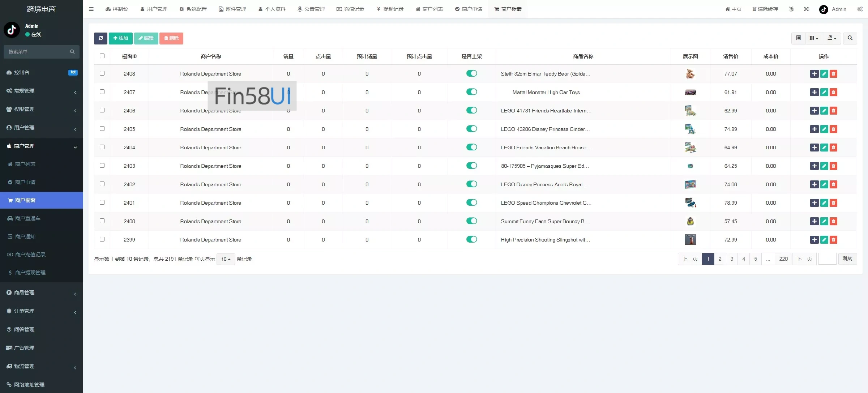The image size is (868, 393).
Task: Go to page 3 in pagination
Action: coord(732,259)
